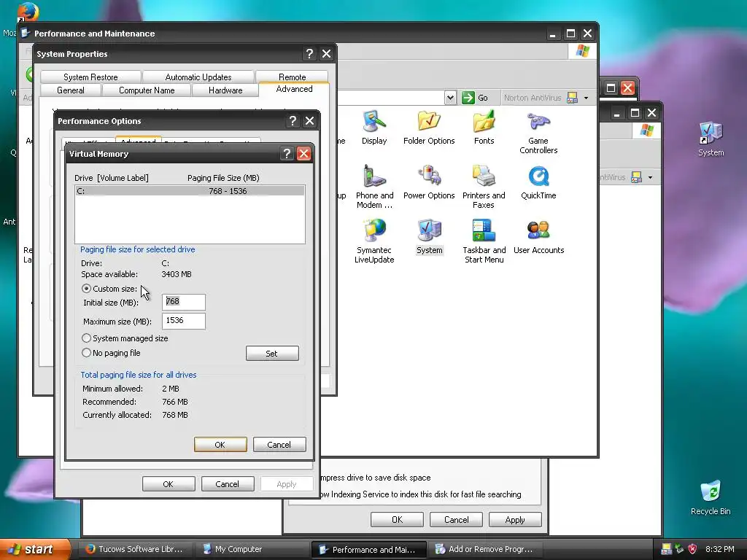Click the first system tray icon
This screenshot has height=560, width=747.
(x=667, y=549)
